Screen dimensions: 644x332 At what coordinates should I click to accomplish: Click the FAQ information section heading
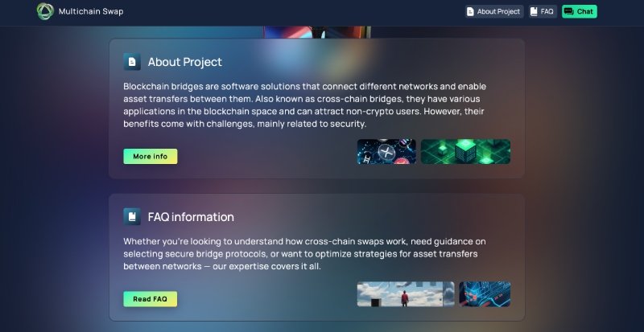(191, 217)
